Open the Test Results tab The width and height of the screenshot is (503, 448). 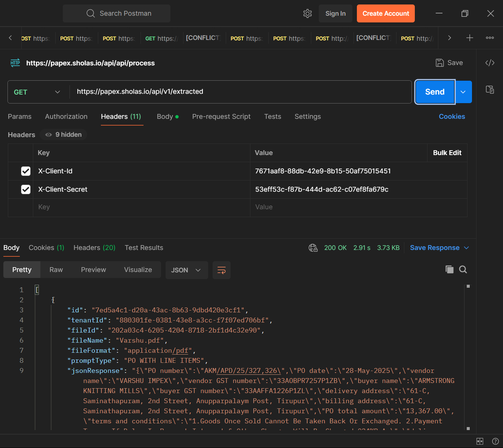point(144,248)
